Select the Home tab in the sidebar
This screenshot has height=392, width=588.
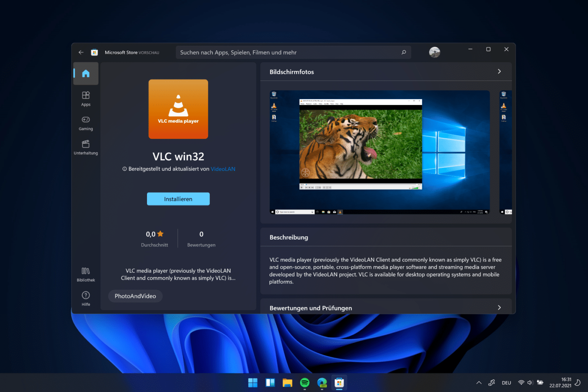tap(85, 73)
